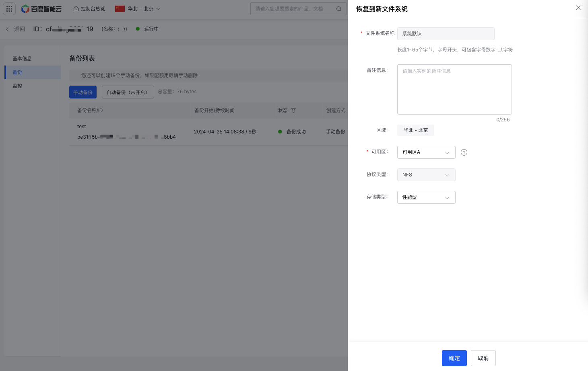Click the 华北 - 北京 region tag
This screenshot has width=588, height=371.
click(416, 130)
